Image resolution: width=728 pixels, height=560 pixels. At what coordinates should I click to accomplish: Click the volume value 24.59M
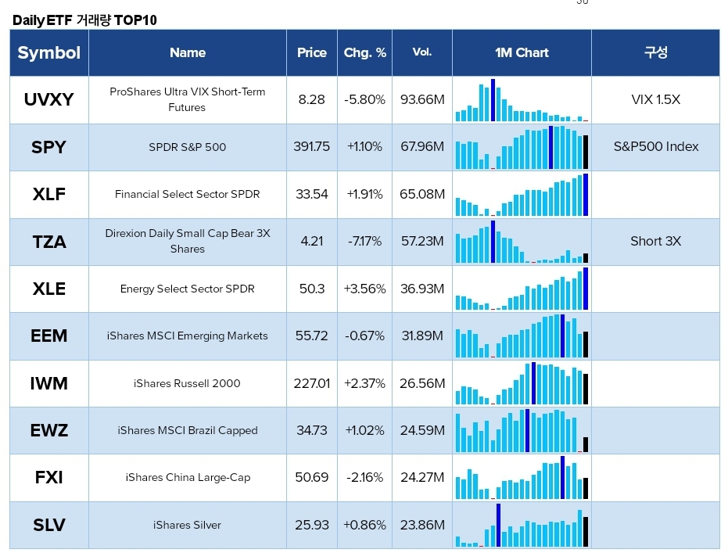point(422,430)
